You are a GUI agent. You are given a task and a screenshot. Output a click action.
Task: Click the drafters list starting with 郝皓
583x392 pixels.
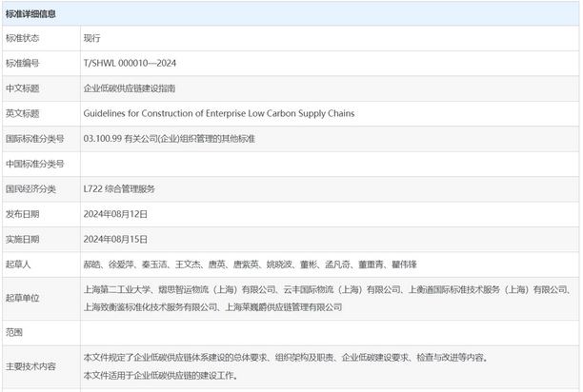pos(251,265)
